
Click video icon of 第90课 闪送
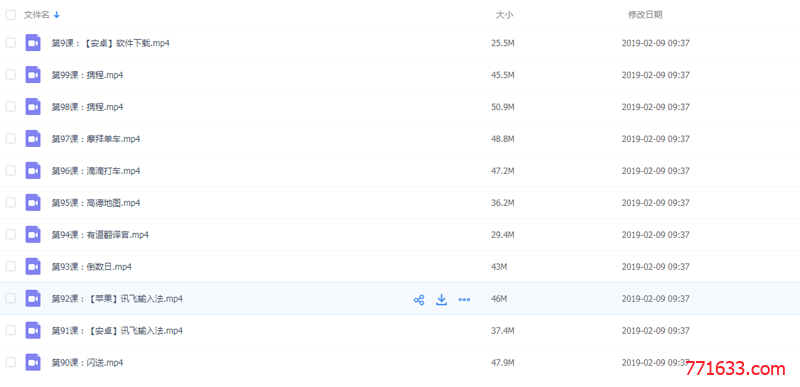[x=33, y=363]
